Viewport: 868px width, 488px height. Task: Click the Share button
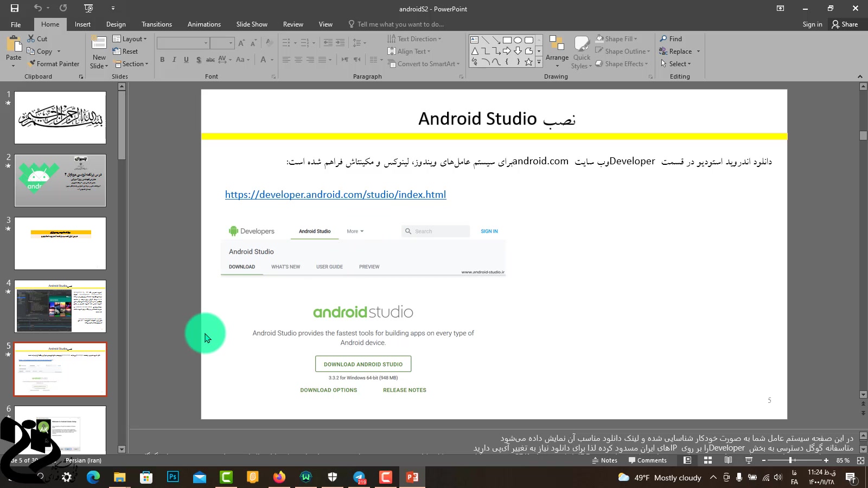click(845, 24)
